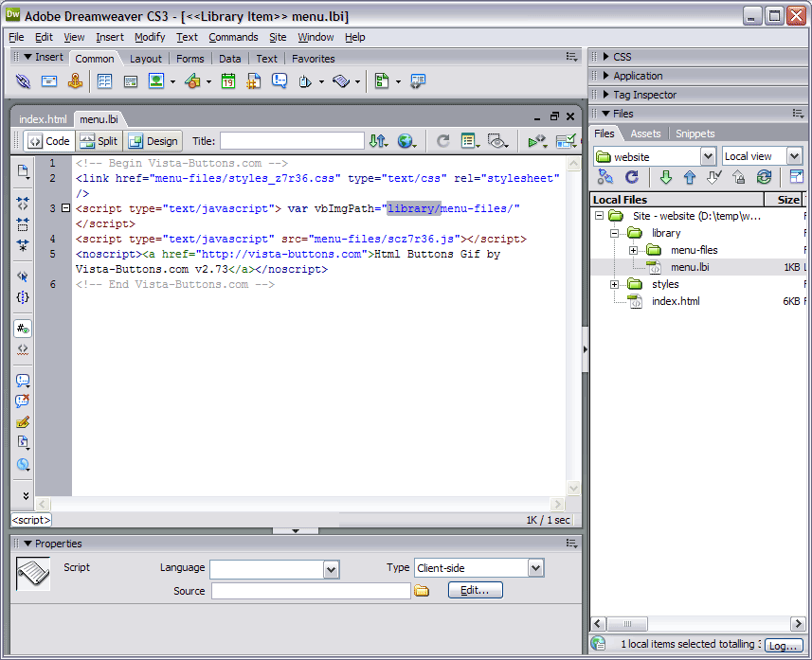Collapse the script tag on line 3

pos(65,208)
